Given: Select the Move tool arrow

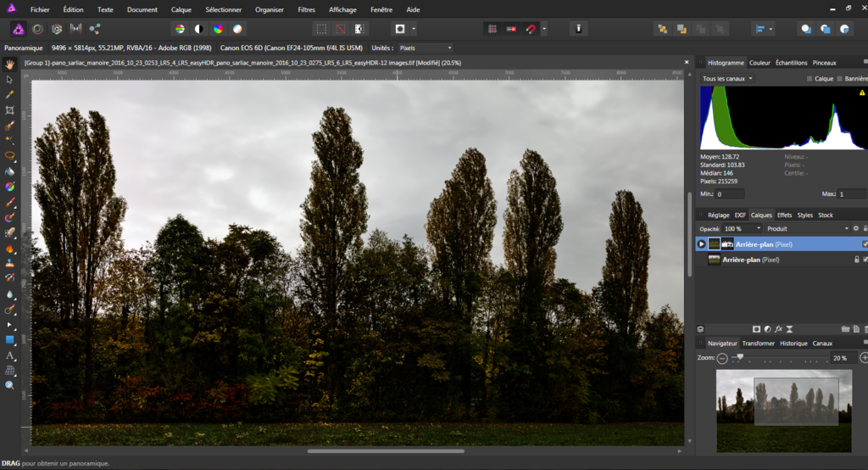Looking at the screenshot, I should point(9,80).
